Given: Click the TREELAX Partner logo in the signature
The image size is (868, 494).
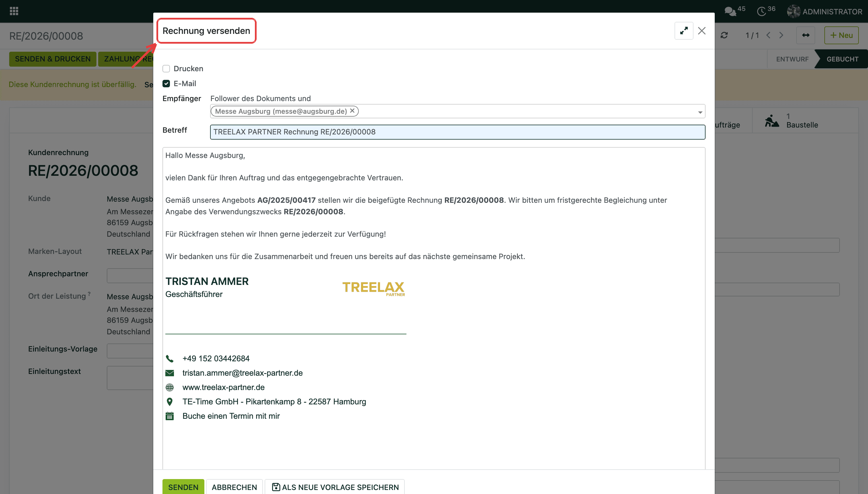Looking at the screenshot, I should pyautogui.click(x=373, y=289).
